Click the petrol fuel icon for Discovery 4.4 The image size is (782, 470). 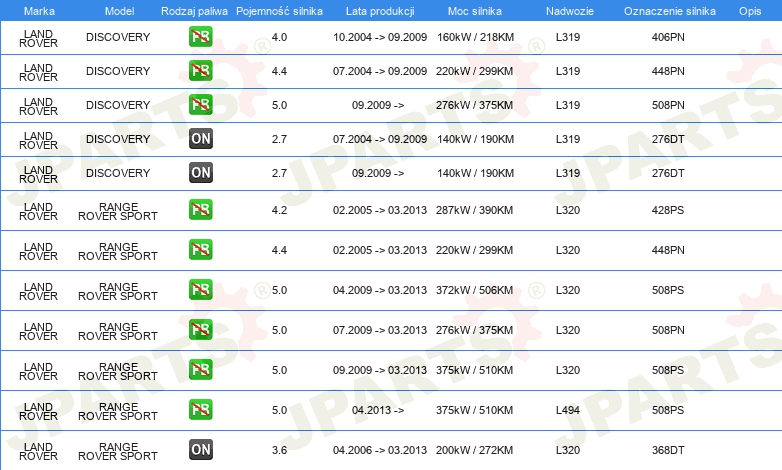click(x=200, y=71)
